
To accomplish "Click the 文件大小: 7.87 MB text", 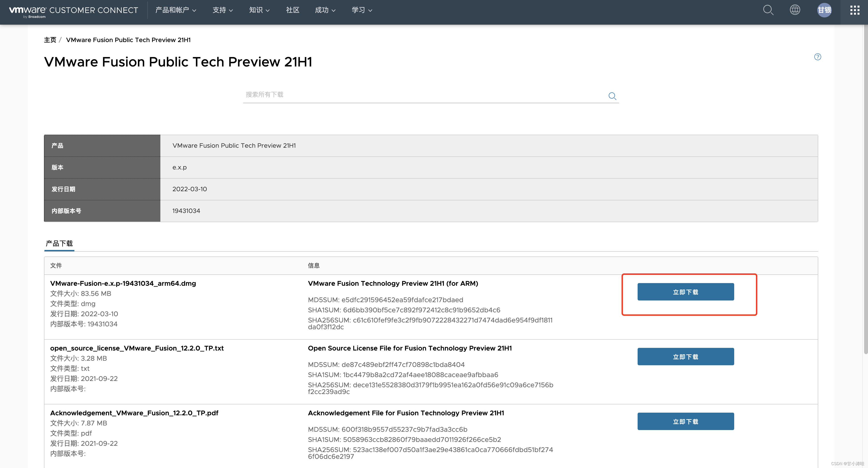I will click(78, 423).
